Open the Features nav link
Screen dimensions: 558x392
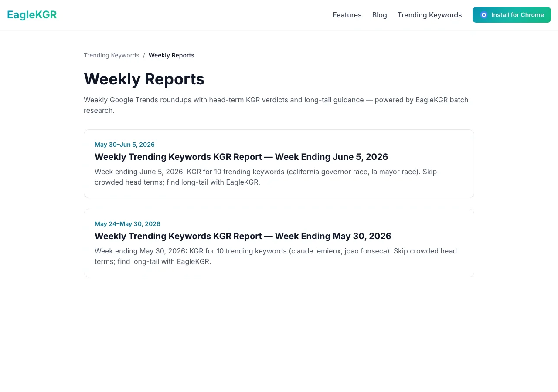[x=347, y=15]
